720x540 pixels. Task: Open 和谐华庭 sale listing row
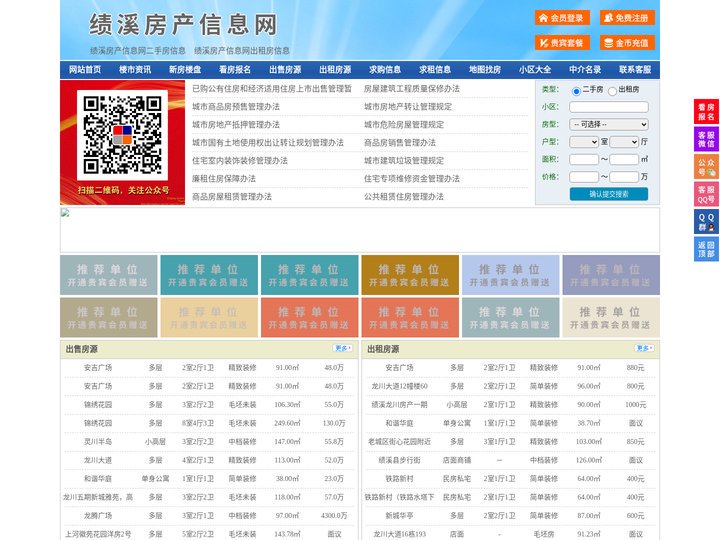tap(209, 479)
